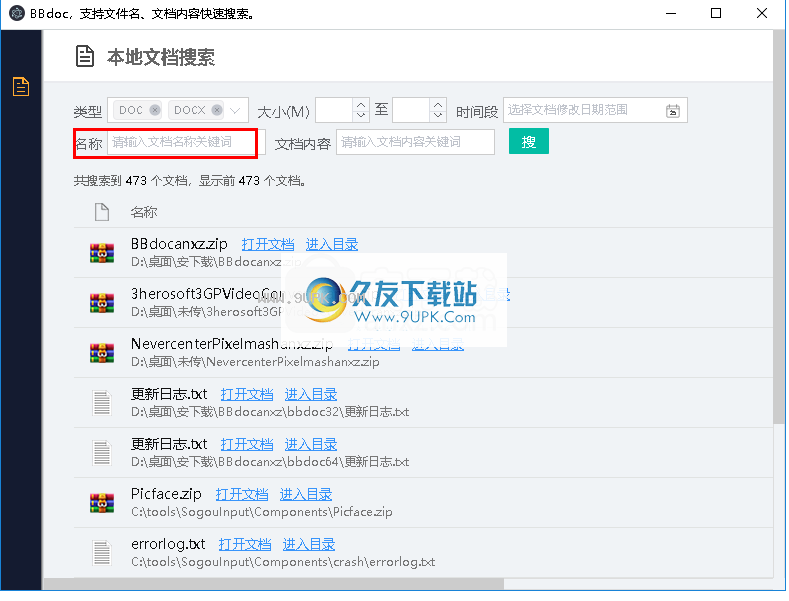This screenshot has width=789, height=601.
Task: Open document Picface.zip
Action: pyautogui.click(x=242, y=494)
